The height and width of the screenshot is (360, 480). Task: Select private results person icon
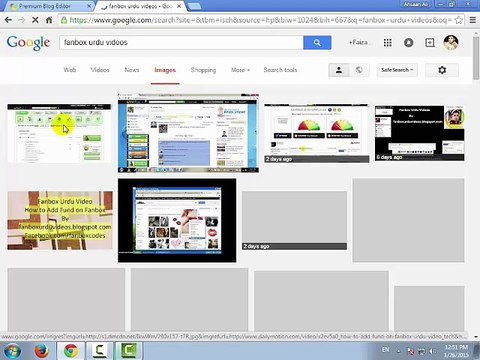[x=339, y=70]
